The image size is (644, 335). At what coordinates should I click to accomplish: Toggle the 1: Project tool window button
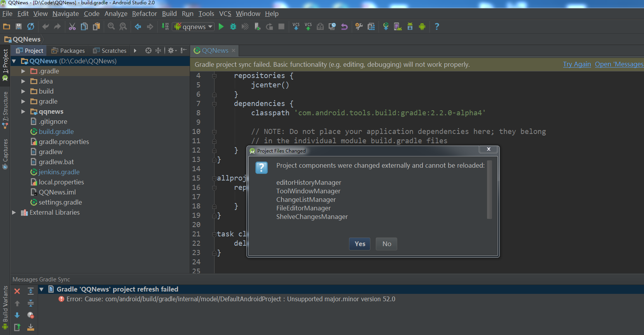coord(5,64)
